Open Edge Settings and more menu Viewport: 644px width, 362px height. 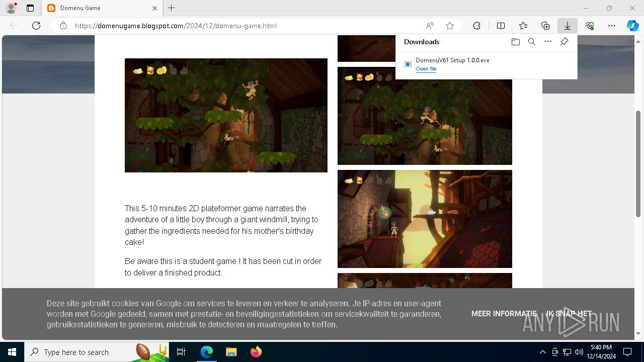(612, 26)
